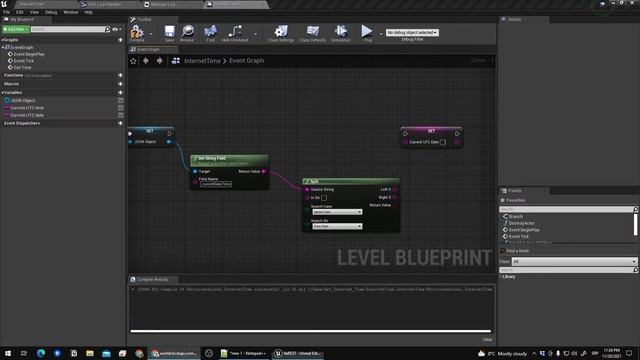
Task: Add a new function with plus icon
Action: point(120,76)
